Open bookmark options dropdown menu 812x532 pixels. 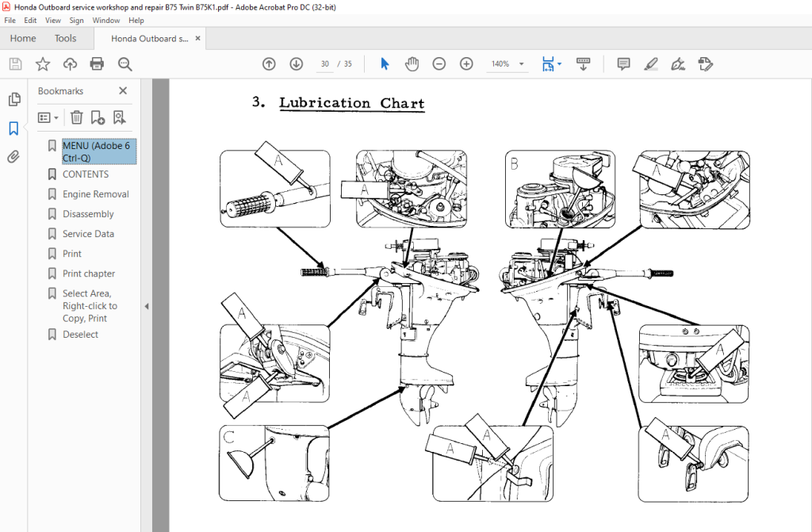point(48,117)
